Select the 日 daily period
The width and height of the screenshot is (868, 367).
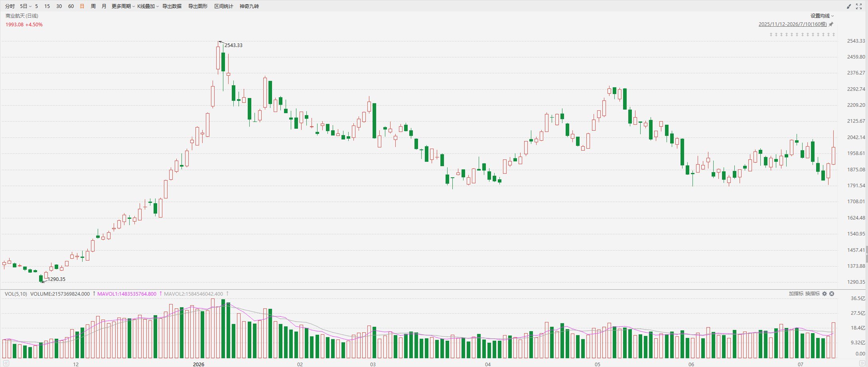tap(82, 6)
